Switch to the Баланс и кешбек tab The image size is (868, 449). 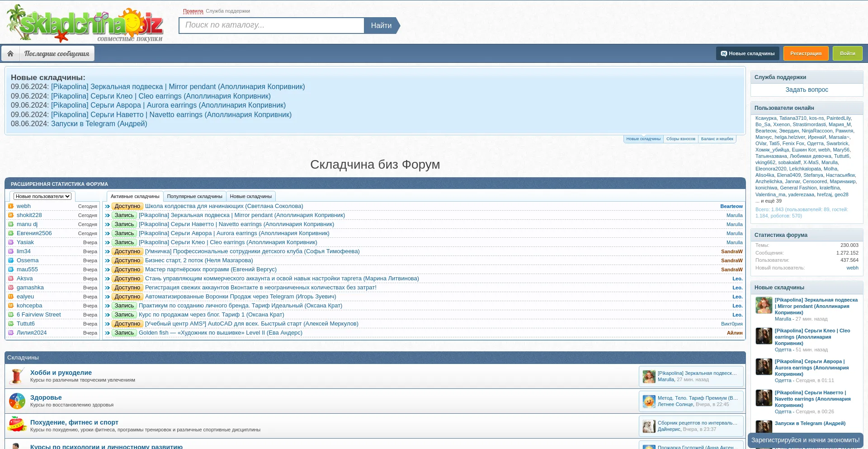(717, 139)
